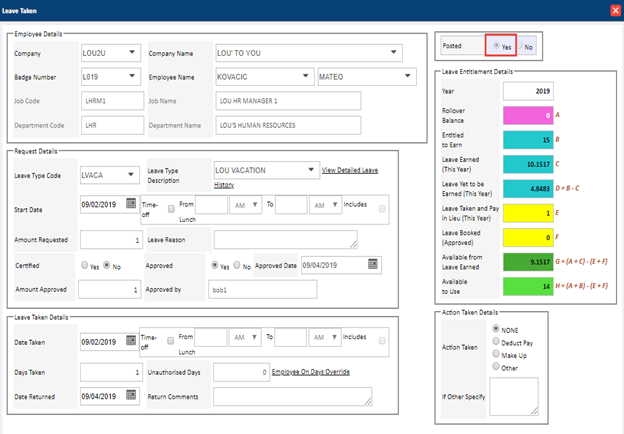Select Deduct Pay as action taken
624x434 pixels.
click(497, 342)
